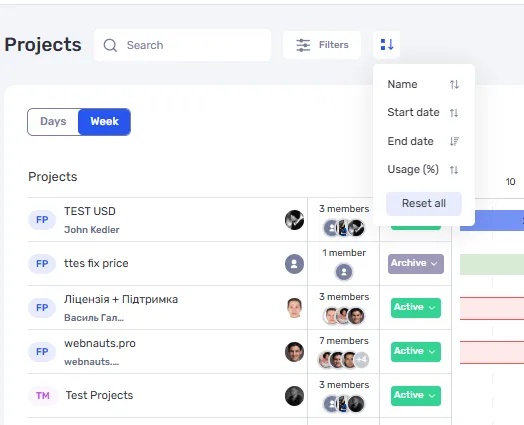Click into the Search input field
524x425 pixels.
182,45
